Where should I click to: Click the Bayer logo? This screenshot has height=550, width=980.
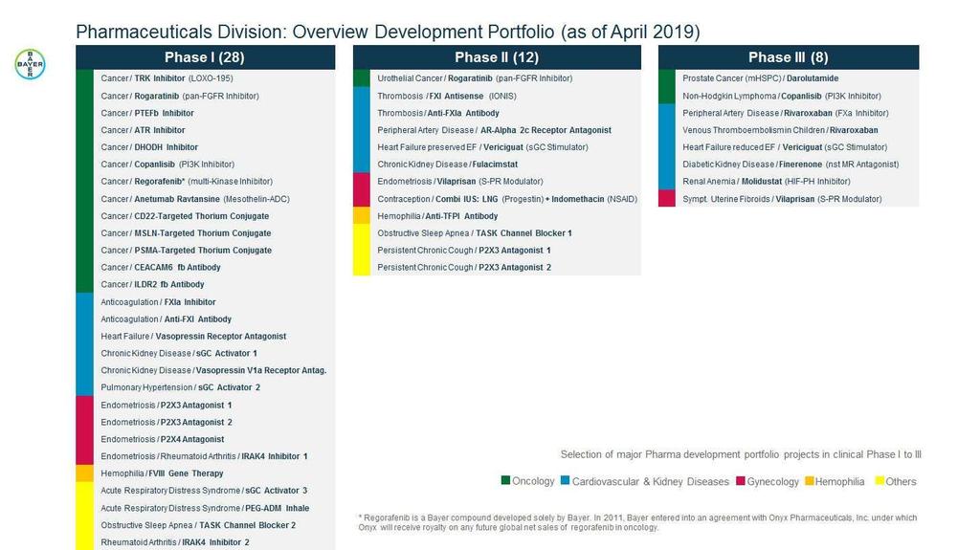[30, 64]
